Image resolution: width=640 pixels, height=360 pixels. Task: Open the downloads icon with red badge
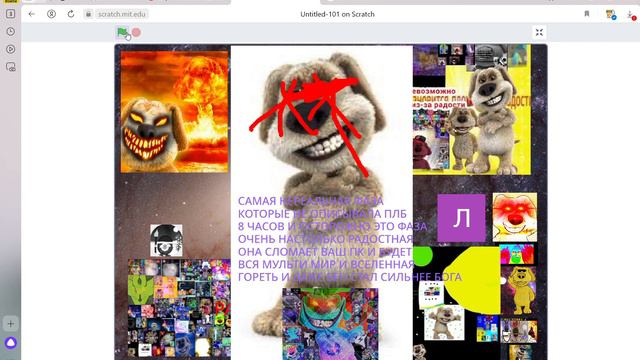point(631,15)
